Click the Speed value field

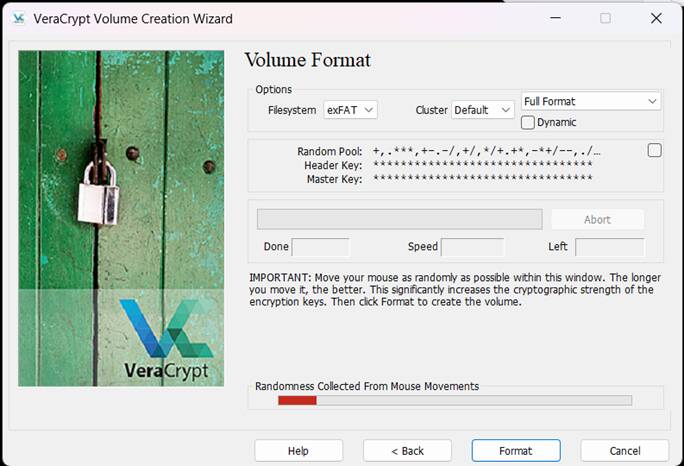point(472,247)
